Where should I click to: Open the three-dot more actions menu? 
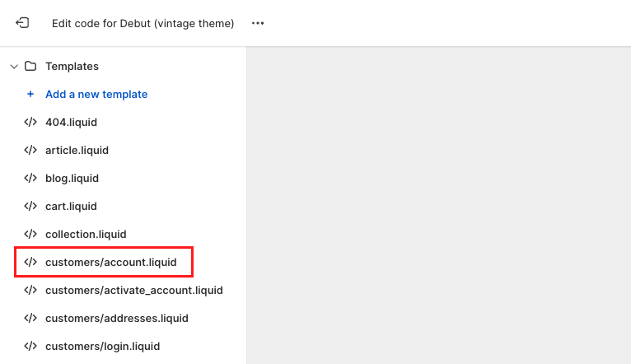pos(258,23)
